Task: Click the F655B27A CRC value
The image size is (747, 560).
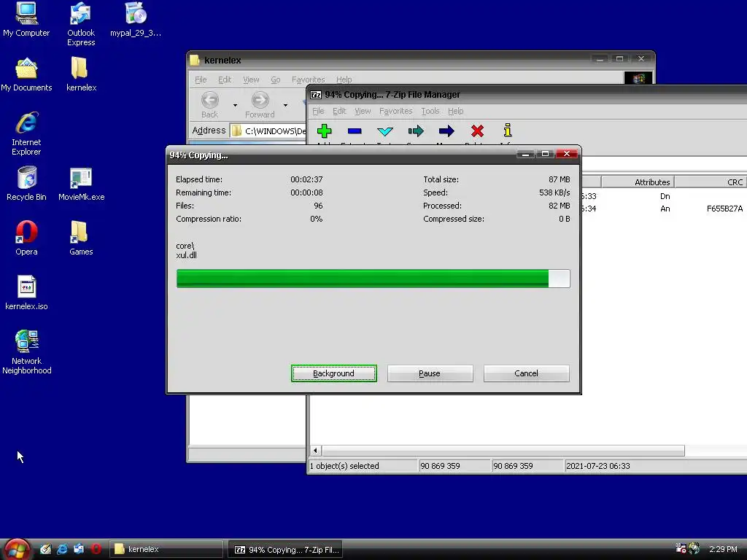Action: coord(724,209)
